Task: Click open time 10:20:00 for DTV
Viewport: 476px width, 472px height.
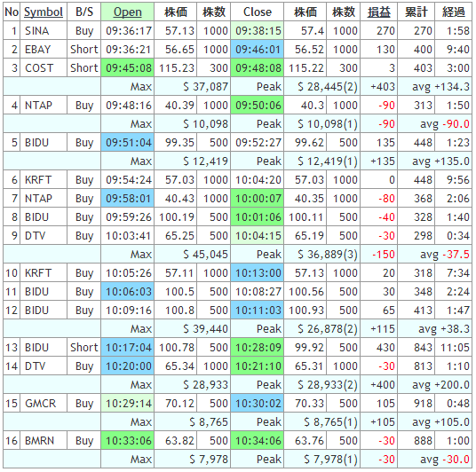Action: click(128, 366)
